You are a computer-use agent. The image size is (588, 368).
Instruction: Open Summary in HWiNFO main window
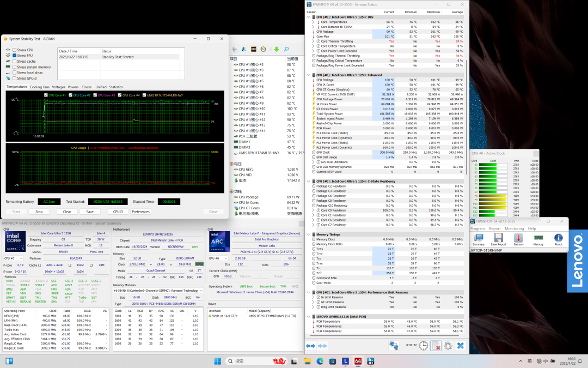479,239
